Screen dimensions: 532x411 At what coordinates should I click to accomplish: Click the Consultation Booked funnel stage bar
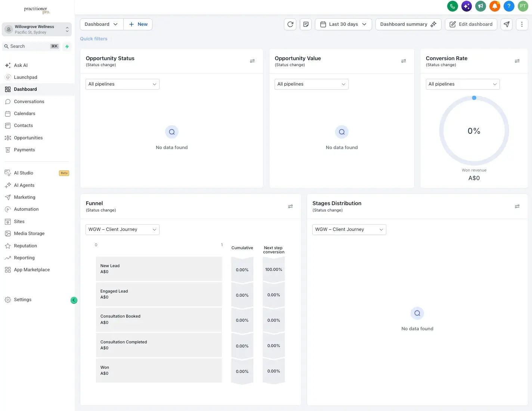159,319
